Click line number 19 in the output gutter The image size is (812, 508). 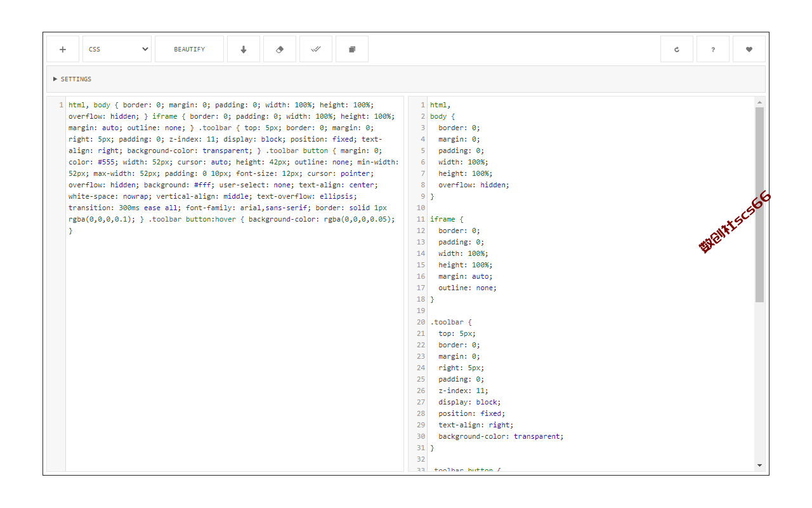[x=421, y=311]
